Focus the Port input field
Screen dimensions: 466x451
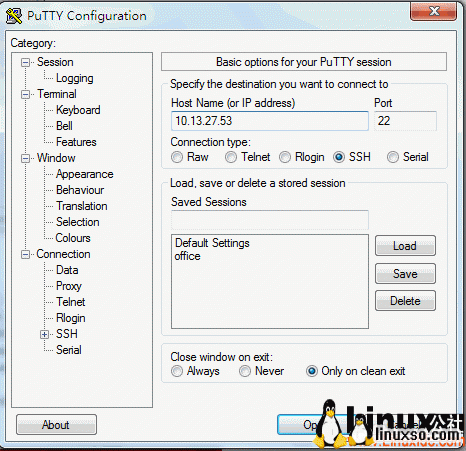click(405, 121)
